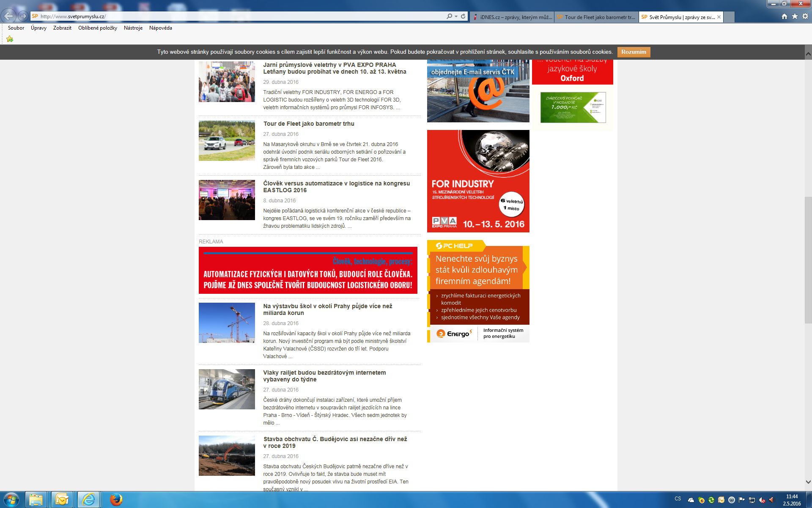812x508 pixels.
Task: Click the volume speaker tray icon
Action: [771, 500]
